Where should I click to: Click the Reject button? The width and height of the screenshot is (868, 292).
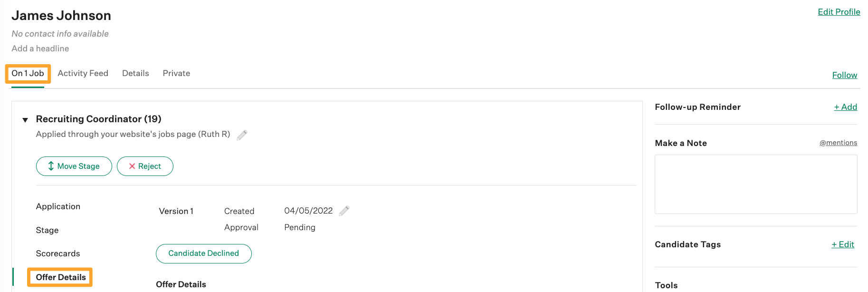point(145,166)
